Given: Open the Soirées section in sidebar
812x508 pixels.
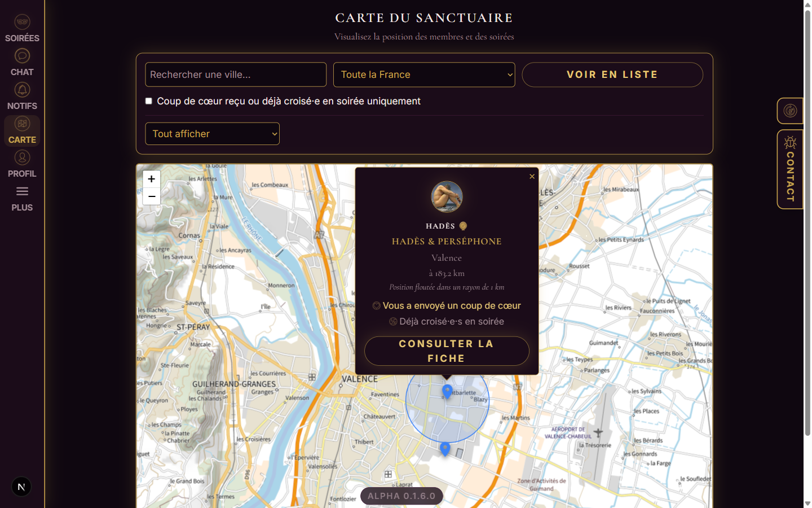Looking at the screenshot, I should point(22,29).
